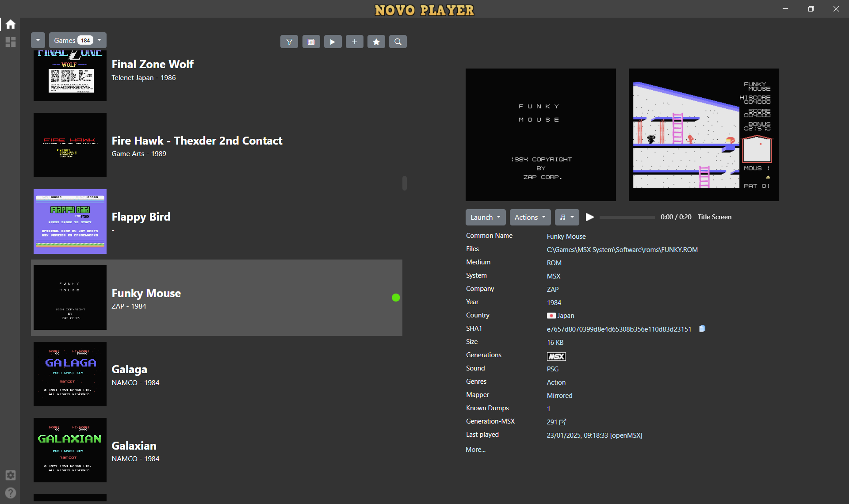Open help question mark icon
The image size is (849, 504).
click(x=11, y=493)
